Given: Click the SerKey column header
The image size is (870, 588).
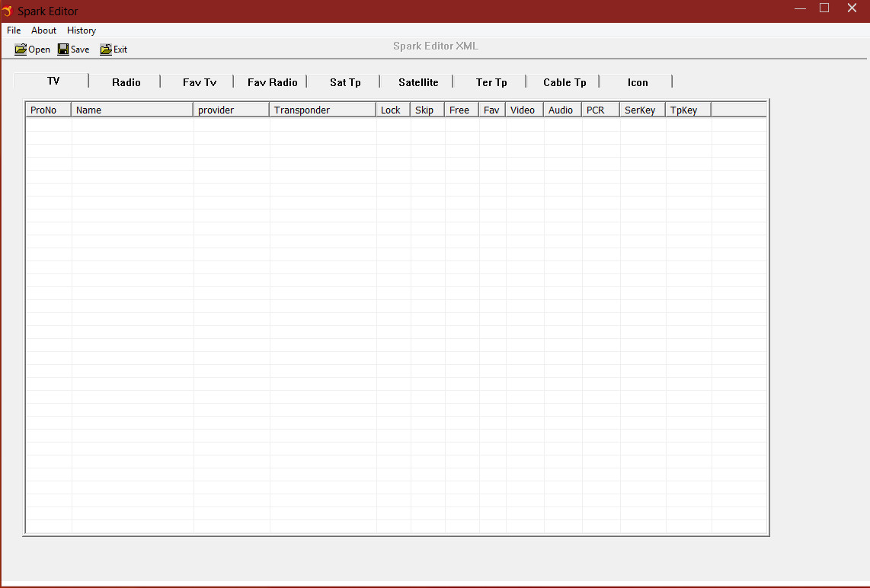Looking at the screenshot, I should (x=642, y=110).
